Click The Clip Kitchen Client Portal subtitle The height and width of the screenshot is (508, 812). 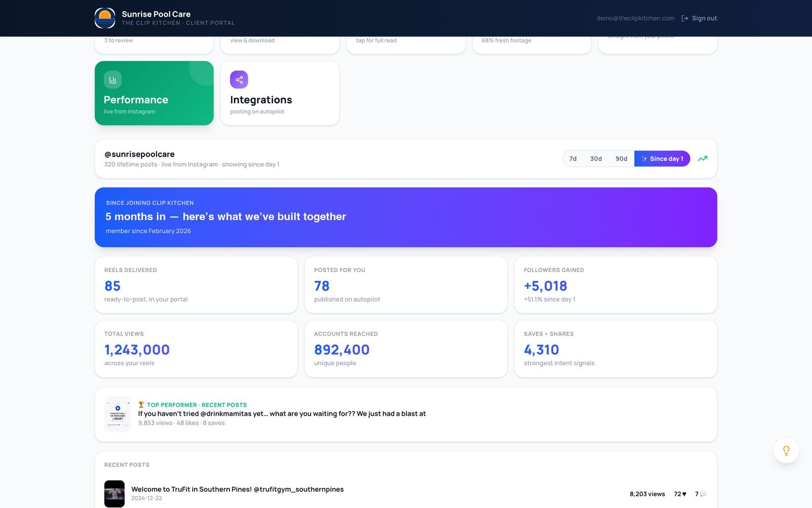pyautogui.click(x=178, y=23)
